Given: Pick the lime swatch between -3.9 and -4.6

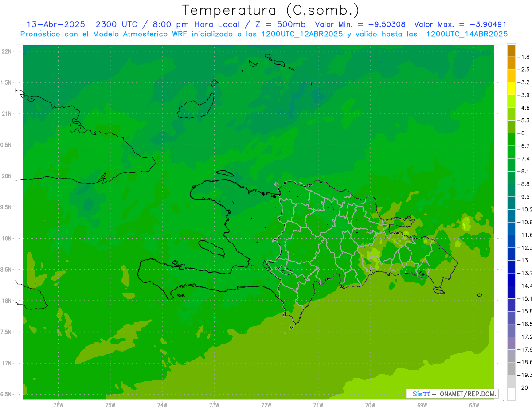Looking at the screenshot, I should (x=511, y=102).
